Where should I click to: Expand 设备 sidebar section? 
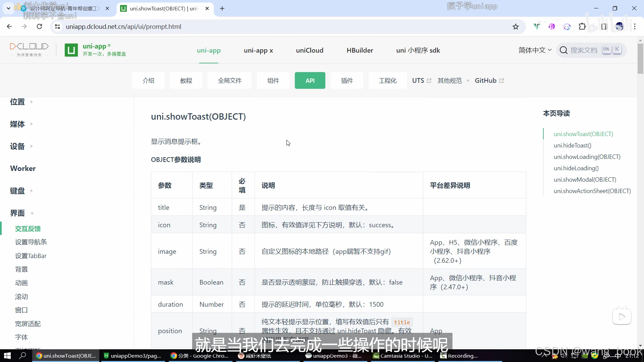[21, 146]
